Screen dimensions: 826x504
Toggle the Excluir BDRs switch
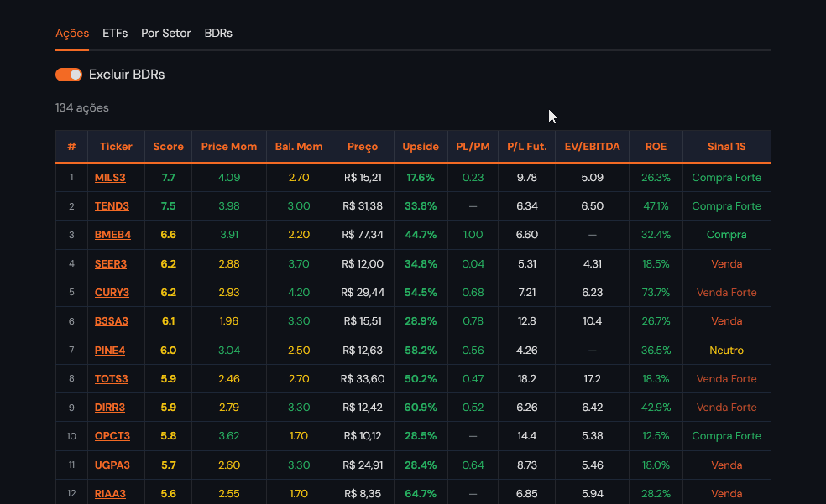(x=69, y=75)
